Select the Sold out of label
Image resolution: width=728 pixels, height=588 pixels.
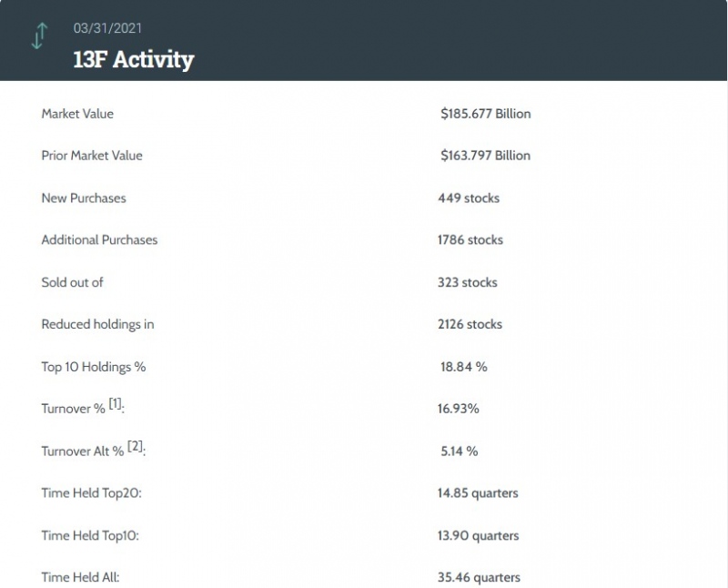tap(72, 282)
